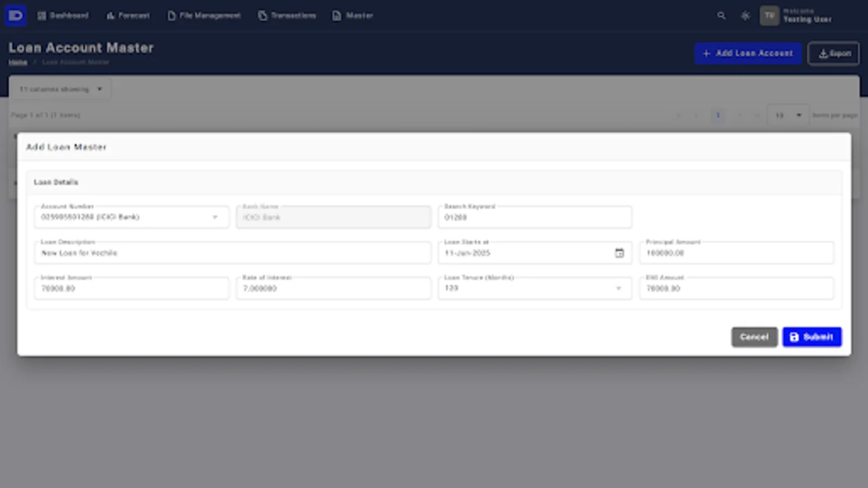This screenshot has height=488, width=868.
Task: Expand the Loan Tenure (Months) dropdown
Action: (535, 288)
